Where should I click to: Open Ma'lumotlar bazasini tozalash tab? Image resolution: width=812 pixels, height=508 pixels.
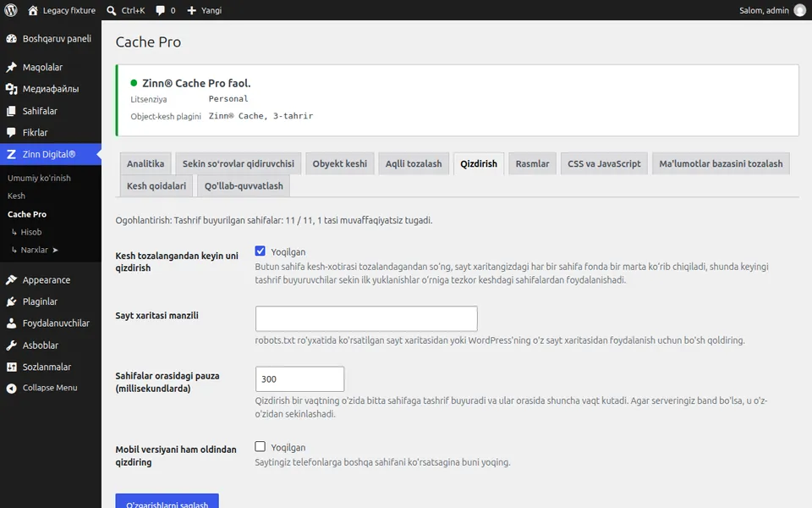tap(721, 163)
